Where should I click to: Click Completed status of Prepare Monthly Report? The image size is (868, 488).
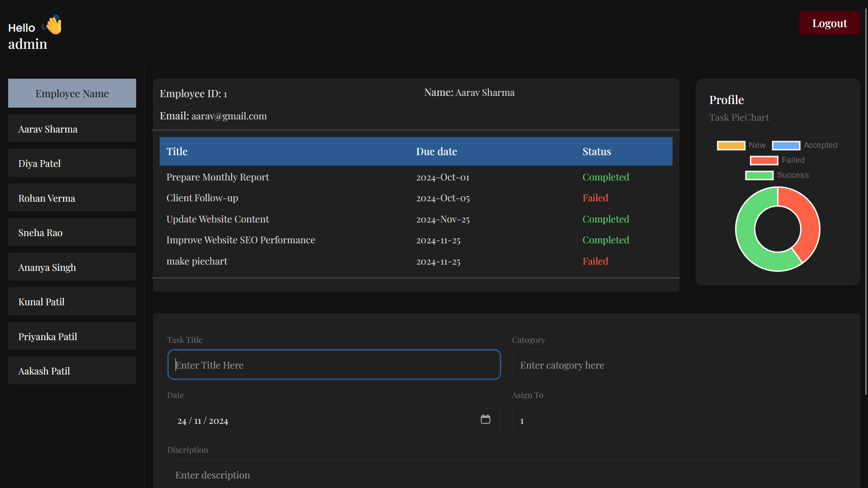pyautogui.click(x=606, y=177)
